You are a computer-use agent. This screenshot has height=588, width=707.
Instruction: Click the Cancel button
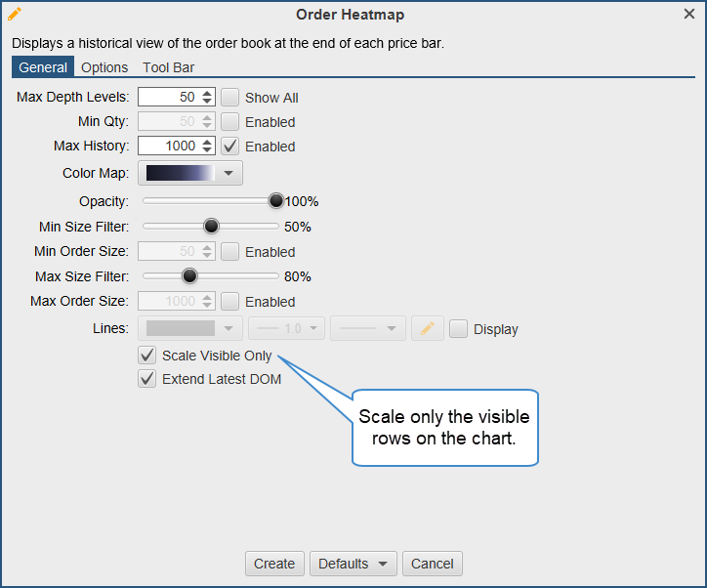pyautogui.click(x=432, y=564)
